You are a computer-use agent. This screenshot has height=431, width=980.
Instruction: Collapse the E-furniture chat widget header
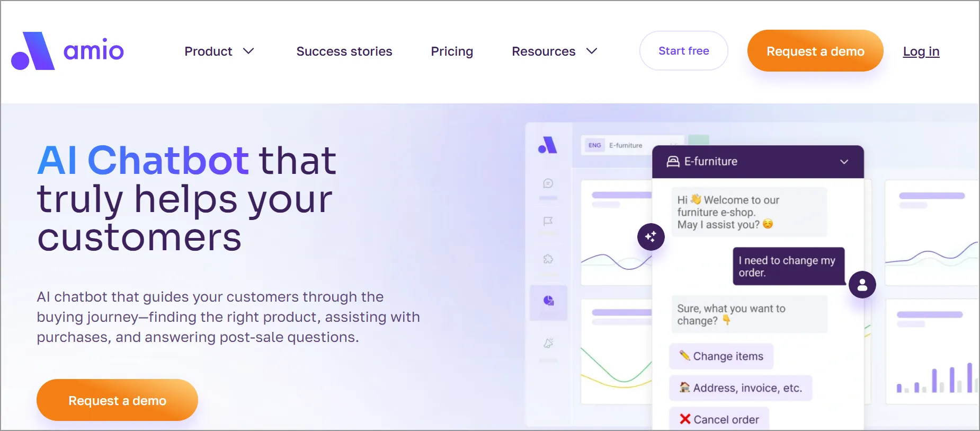(x=843, y=162)
